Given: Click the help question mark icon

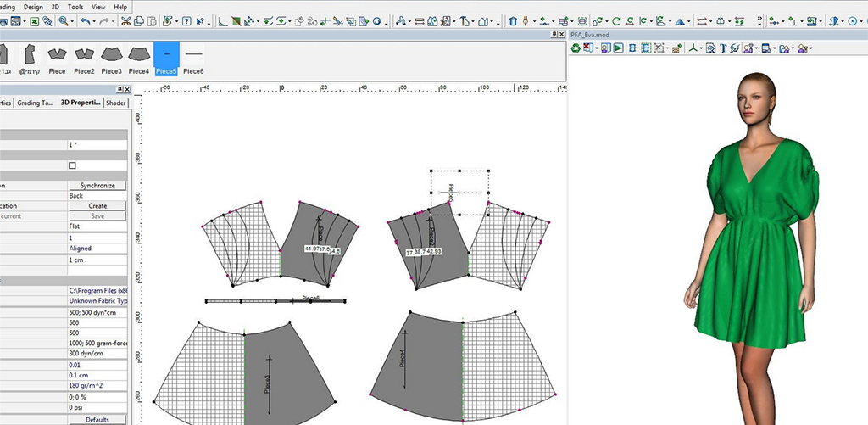Looking at the screenshot, I should (x=186, y=21).
